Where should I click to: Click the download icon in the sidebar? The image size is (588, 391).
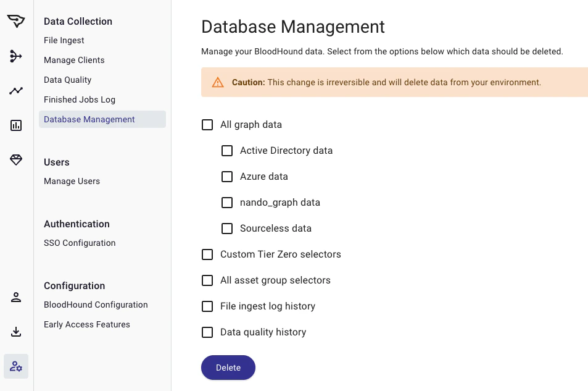click(16, 332)
